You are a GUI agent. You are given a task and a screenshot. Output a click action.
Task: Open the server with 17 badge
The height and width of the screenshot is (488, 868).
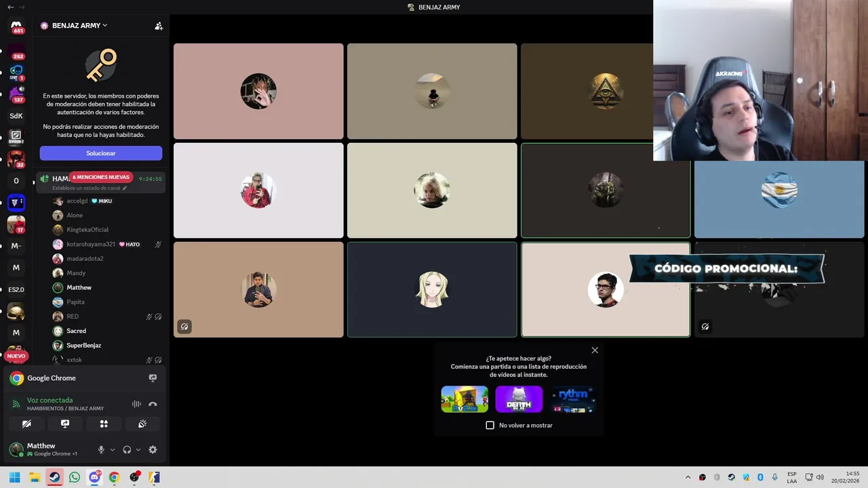[16, 224]
